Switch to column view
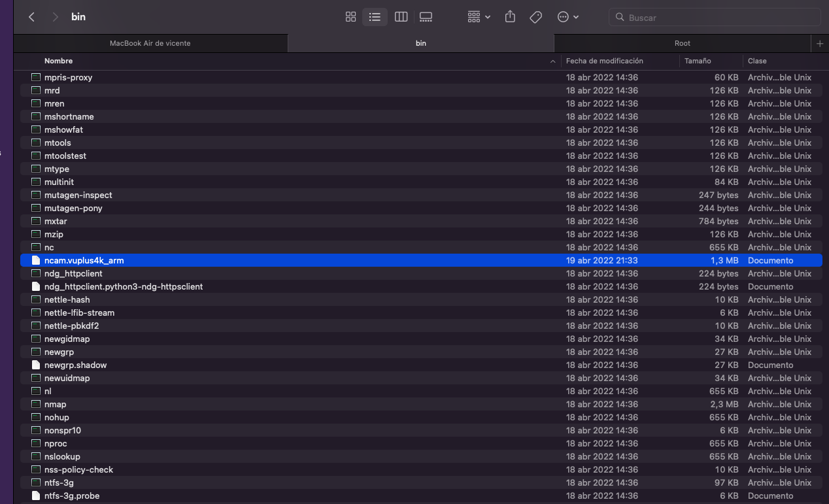829x504 pixels. point(401,17)
